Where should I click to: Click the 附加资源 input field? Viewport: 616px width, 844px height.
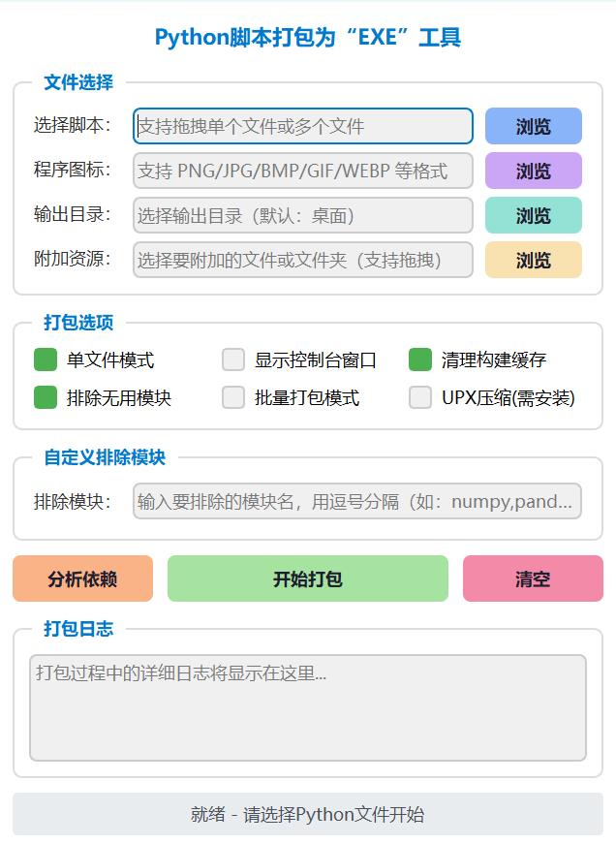click(302, 260)
